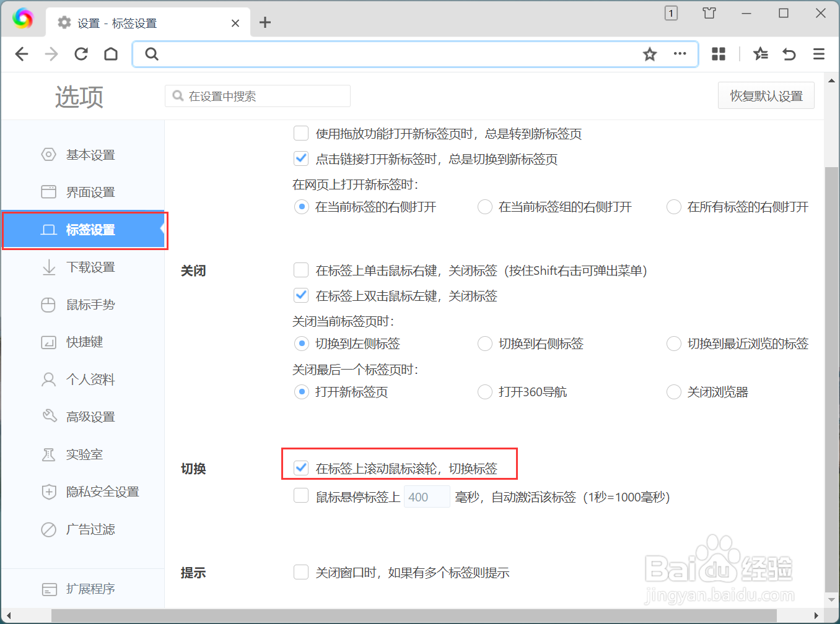840x624 pixels.
Task: Click 恢复默认设置 to restore defaults
Action: pos(766,95)
